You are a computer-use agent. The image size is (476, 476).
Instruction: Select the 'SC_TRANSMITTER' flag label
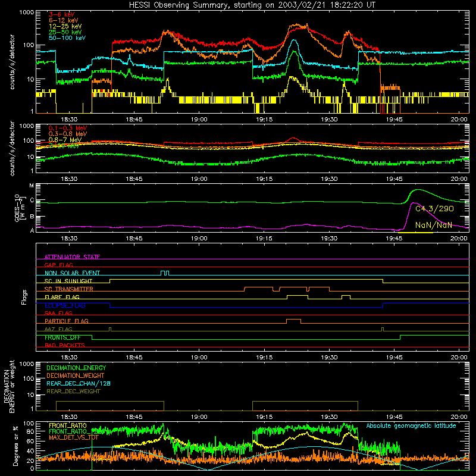[69, 289]
